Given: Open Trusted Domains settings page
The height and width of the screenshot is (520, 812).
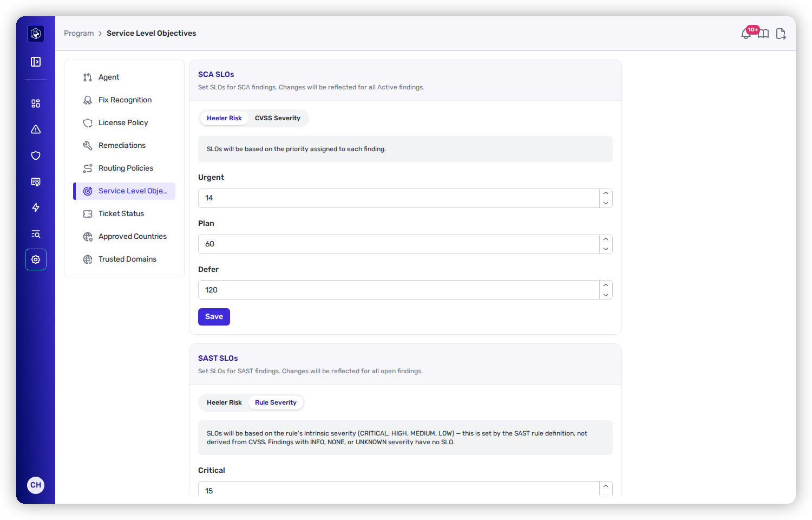Looking at the screenshot, I should click(x=125, y=259).
